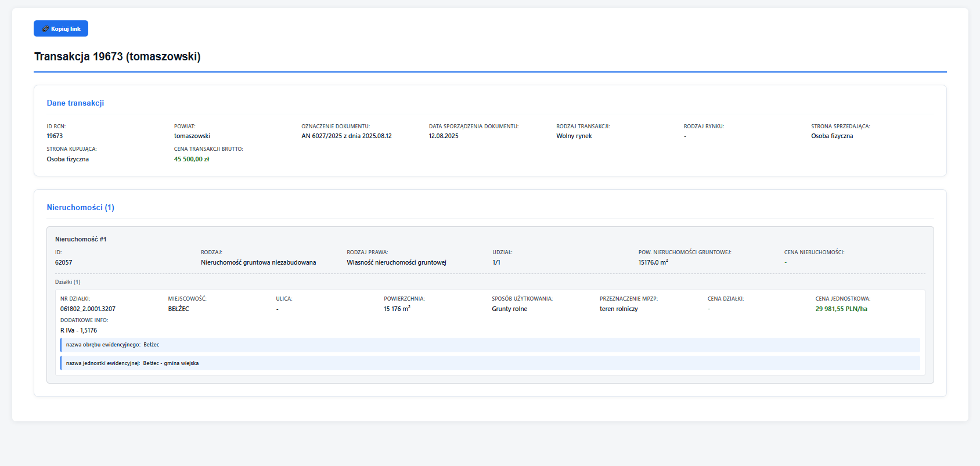Click the Transakcja 19673 (tomaszowski) page title
This screenshot has height=466, width=980.
pyautogui.click(x=117, y=56)
